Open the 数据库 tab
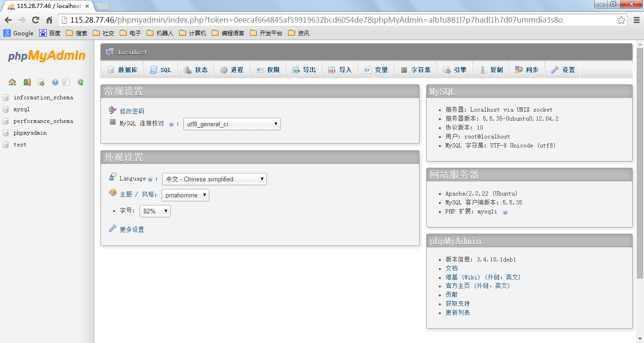The height and width of the screenshot is (343, 644). [122, 70]
